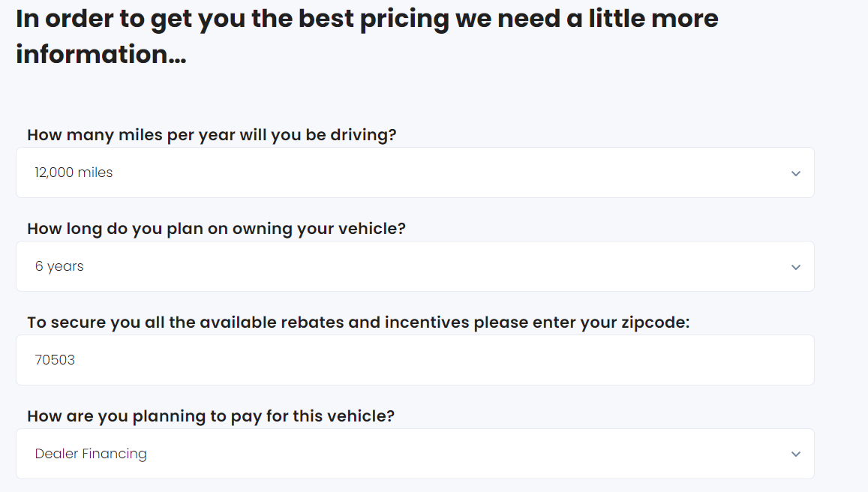868x492 pixels.
Task: Click the "How are you planning to pay" label
Action: click(x=211, y=416)
